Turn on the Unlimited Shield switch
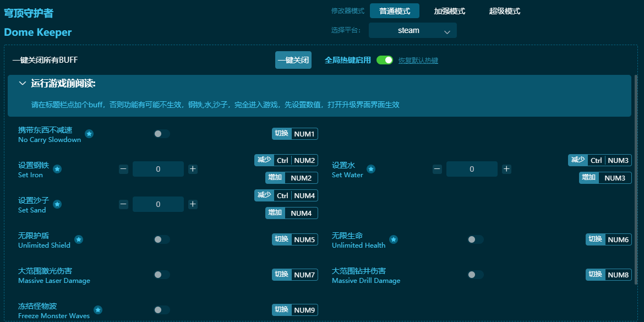 click(x=162, y=239)
